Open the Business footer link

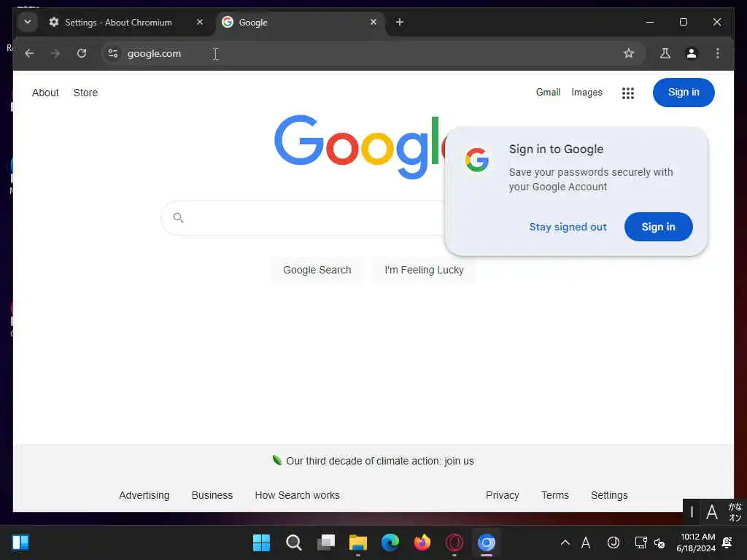click(212, 495)
